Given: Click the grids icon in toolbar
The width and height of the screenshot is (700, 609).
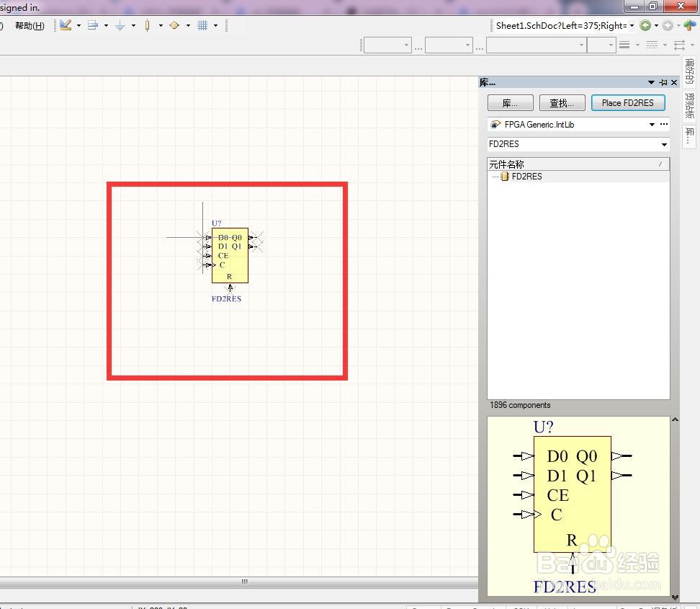Looking at the screenshot, I should tap(202, 25).
